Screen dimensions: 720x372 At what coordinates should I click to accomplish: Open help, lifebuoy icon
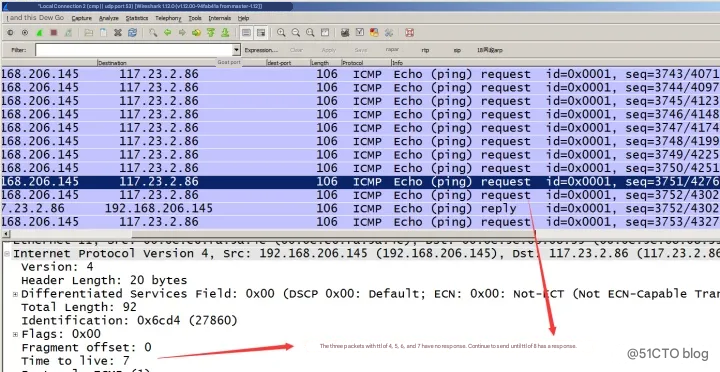pyautogui.click(x=410, y=33)
